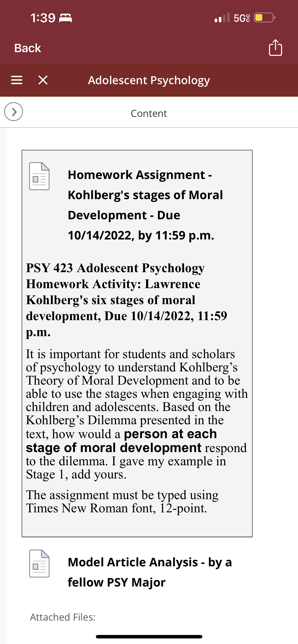
Task: Click the Homework Assignment document icon
Action: click(x=39, y=176)
